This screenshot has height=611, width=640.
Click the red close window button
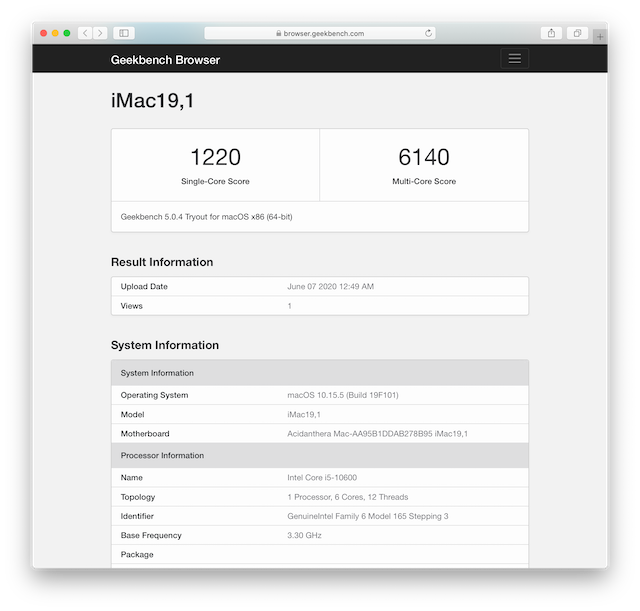point(44,33)
